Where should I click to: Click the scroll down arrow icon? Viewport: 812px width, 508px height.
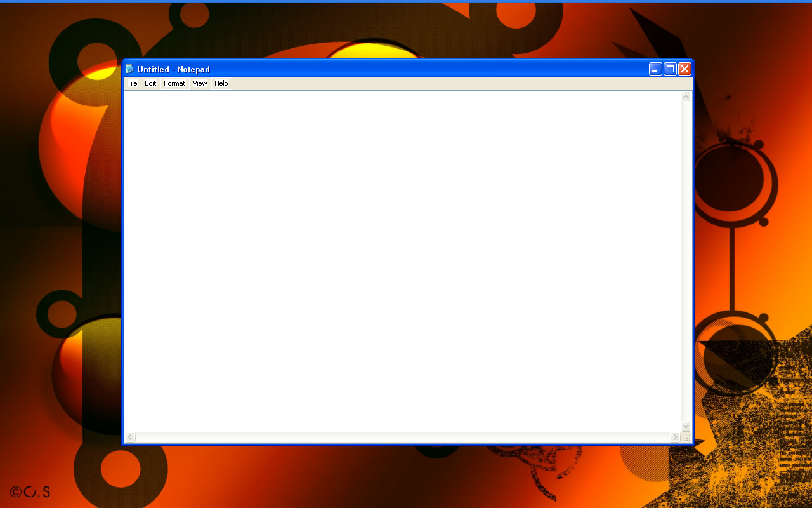[686, 425]
